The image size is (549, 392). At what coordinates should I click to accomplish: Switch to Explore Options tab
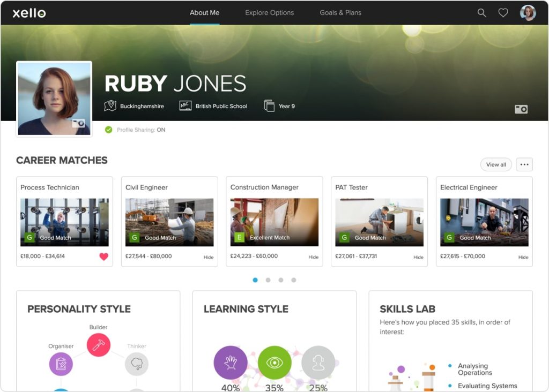point(269,13)
